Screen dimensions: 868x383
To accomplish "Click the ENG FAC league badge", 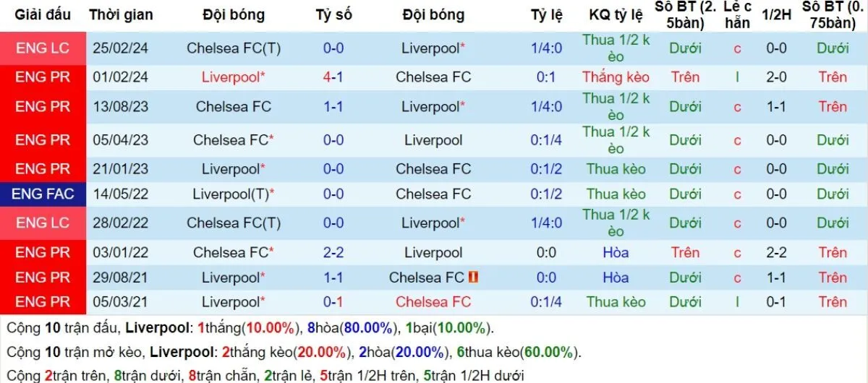I will pyautogui.click(x=42, y=194).
